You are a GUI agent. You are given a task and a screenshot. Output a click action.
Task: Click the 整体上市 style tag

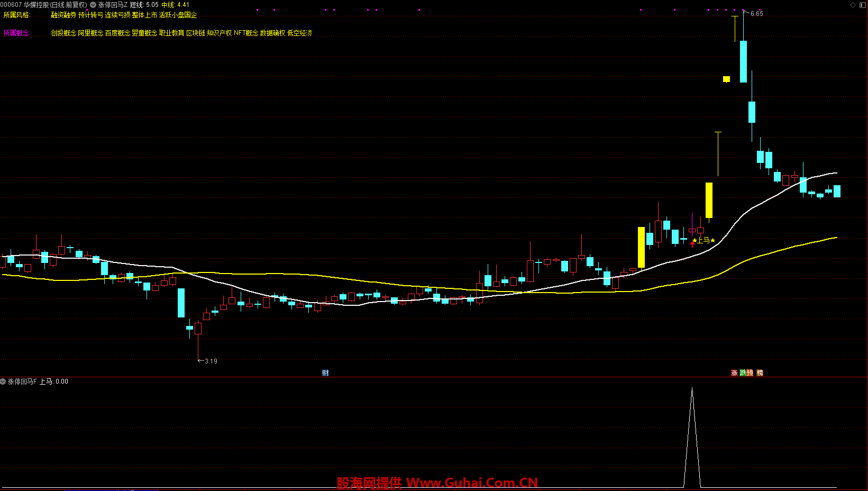click(x=145, y=15)
